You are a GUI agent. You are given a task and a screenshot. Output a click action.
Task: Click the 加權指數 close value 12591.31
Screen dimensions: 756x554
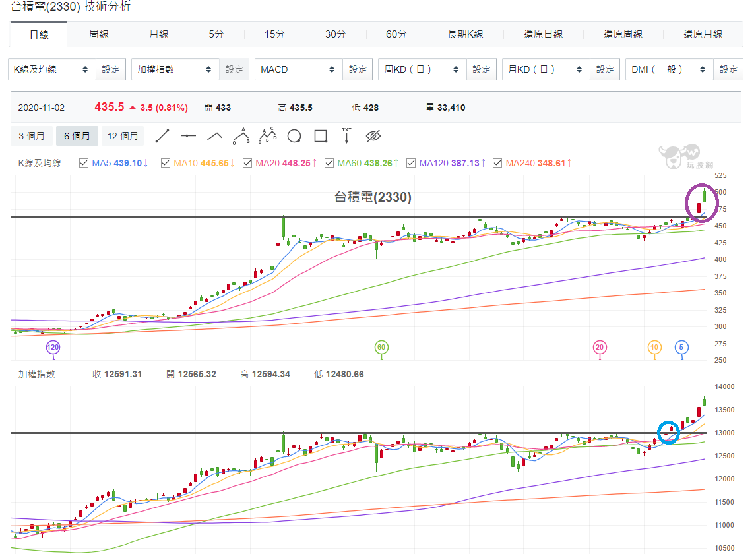123,374
